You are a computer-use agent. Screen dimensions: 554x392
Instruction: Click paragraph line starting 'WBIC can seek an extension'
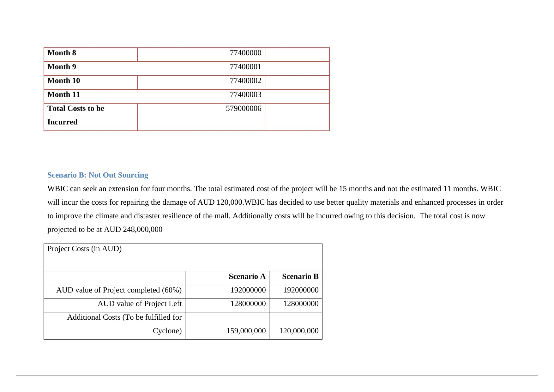point(274,189)
